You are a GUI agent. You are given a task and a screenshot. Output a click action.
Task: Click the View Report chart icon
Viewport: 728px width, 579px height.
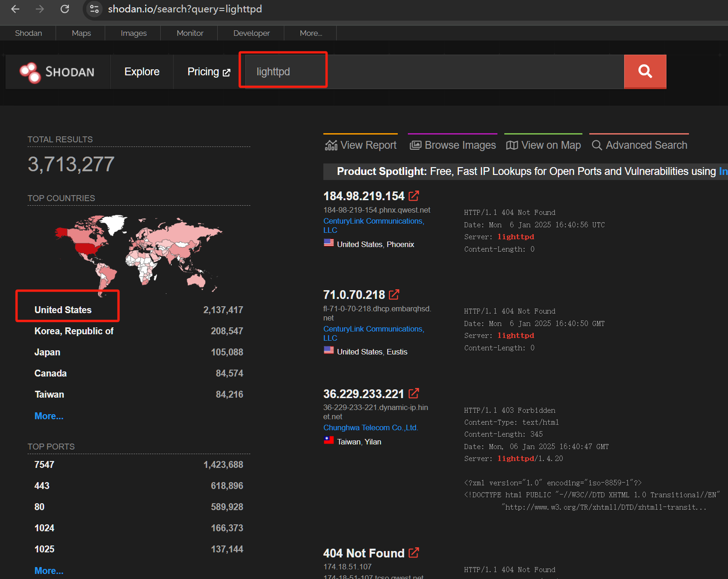tap(331, 145)
